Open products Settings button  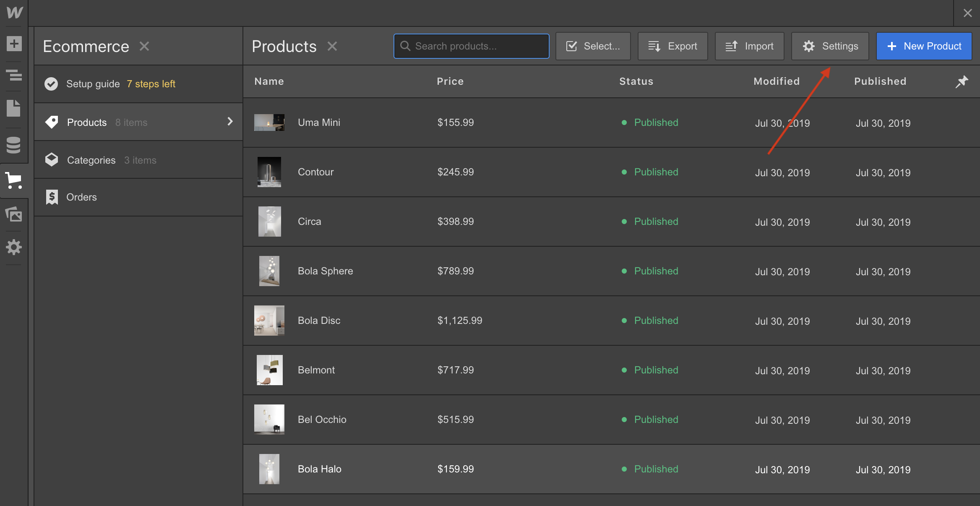tap(830, 46)
